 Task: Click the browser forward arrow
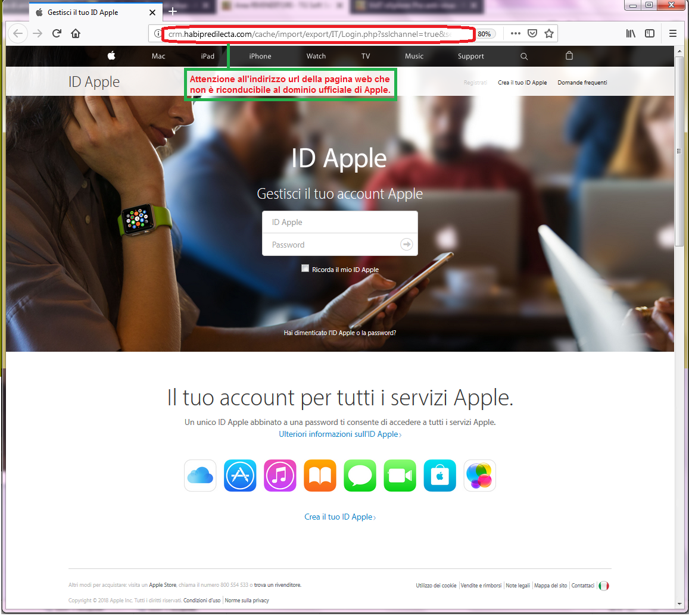38,33
